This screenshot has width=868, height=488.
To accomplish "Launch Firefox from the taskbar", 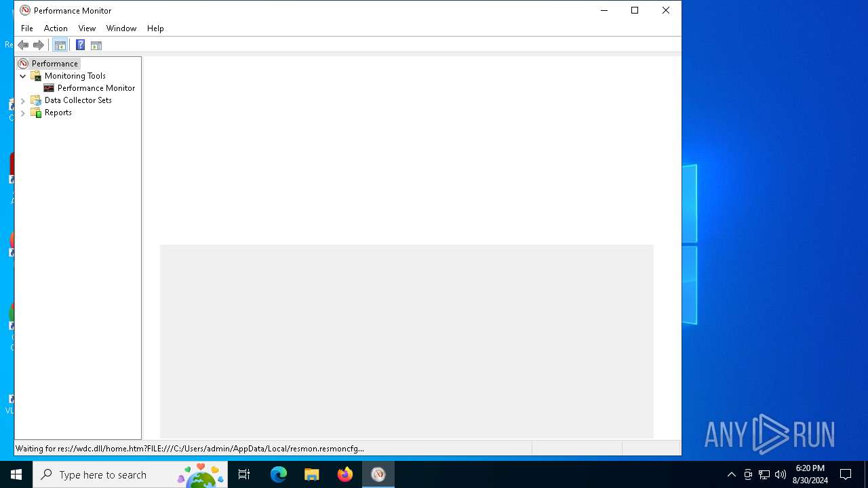I will click(x=345, y=474).
